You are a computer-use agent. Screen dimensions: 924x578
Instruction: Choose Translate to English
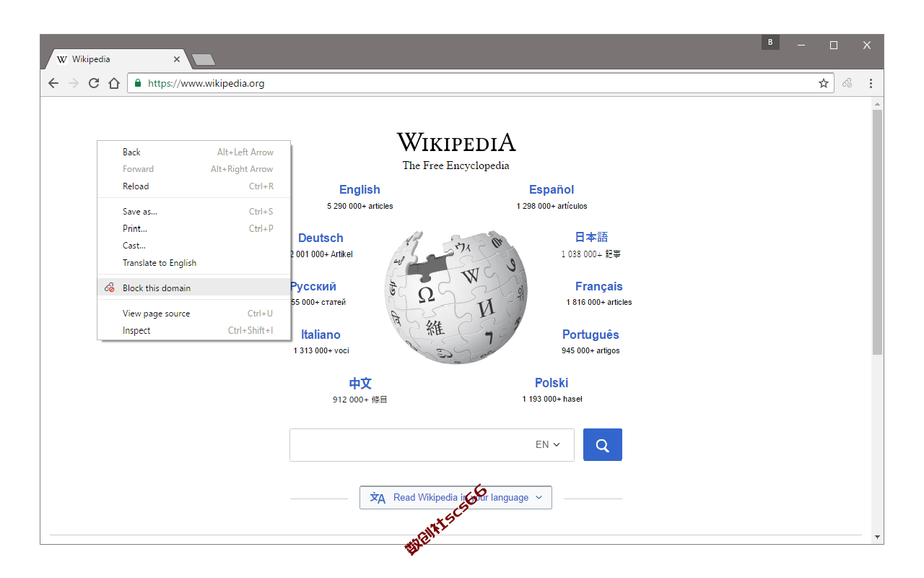coord(194,263)
